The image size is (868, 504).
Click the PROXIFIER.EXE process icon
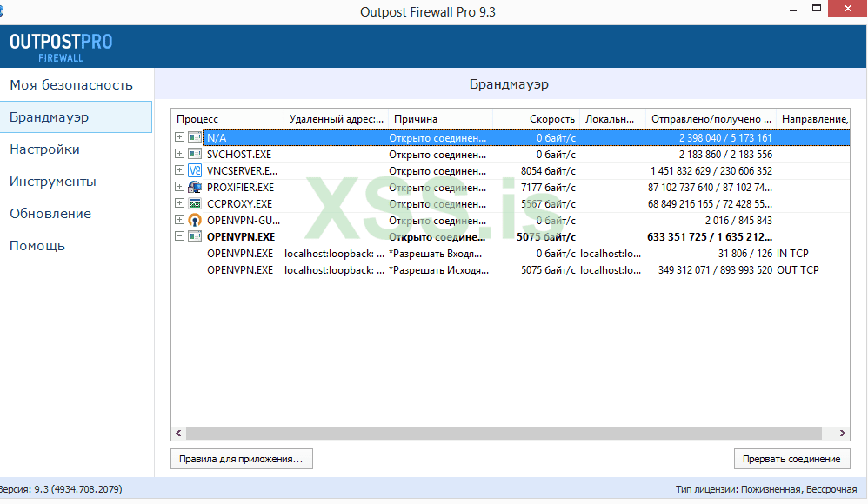point(194,187)
